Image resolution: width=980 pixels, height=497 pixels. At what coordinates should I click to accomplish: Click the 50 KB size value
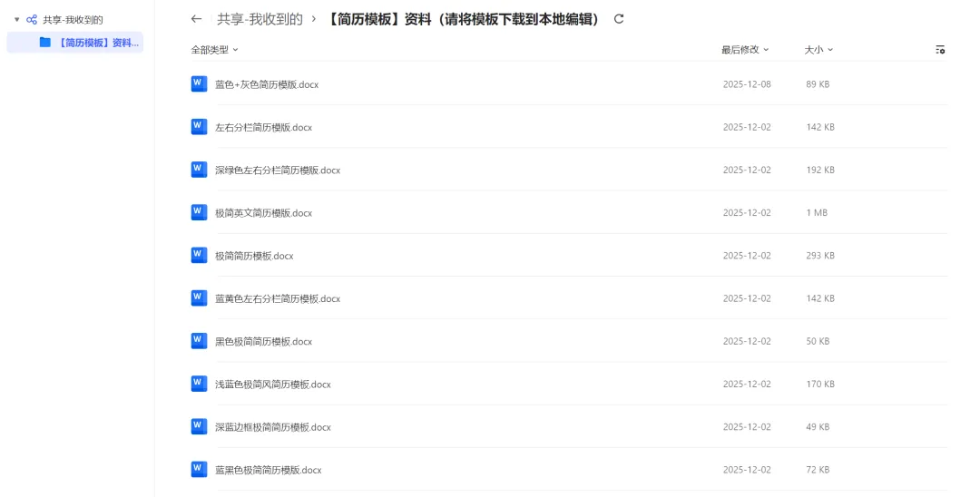coord(818,342)
